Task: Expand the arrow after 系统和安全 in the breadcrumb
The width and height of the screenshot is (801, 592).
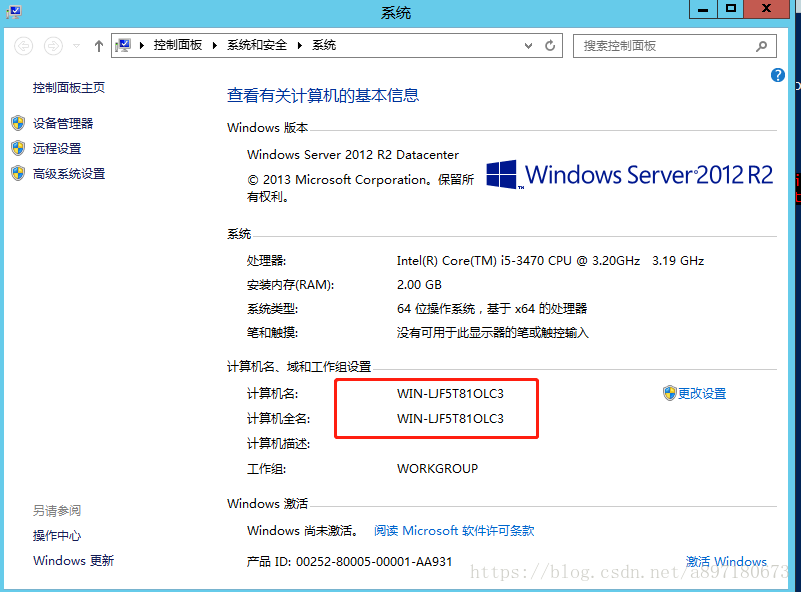Action: click(x=299, y=45)
